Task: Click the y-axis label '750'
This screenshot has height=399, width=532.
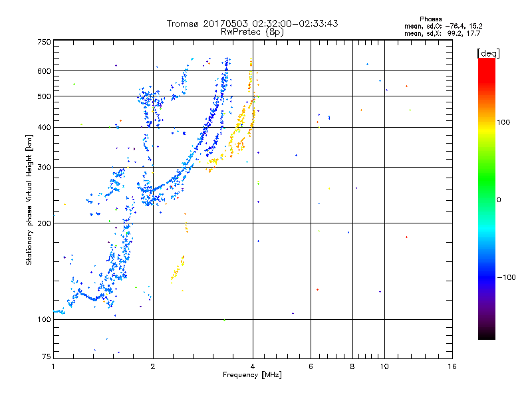Action: point(45,42)
